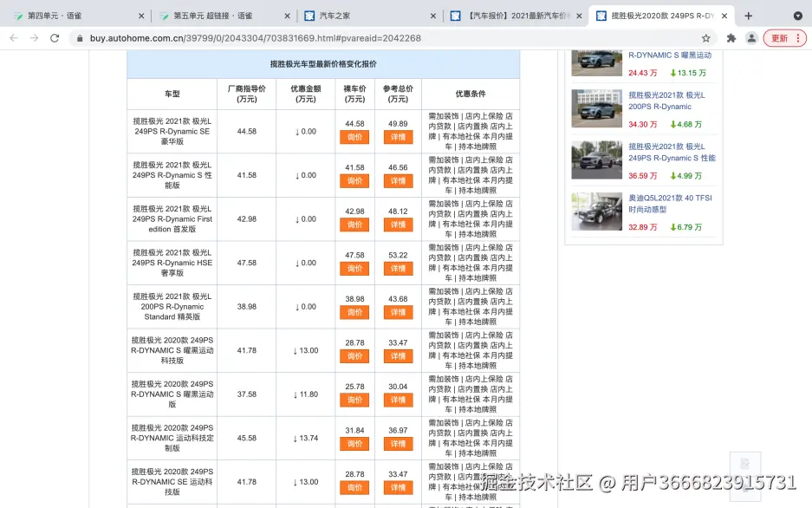The width and height of the screenshot is (812, 508).
Task: Click the 45.58 guide price cell
Action: coord(246,438)
